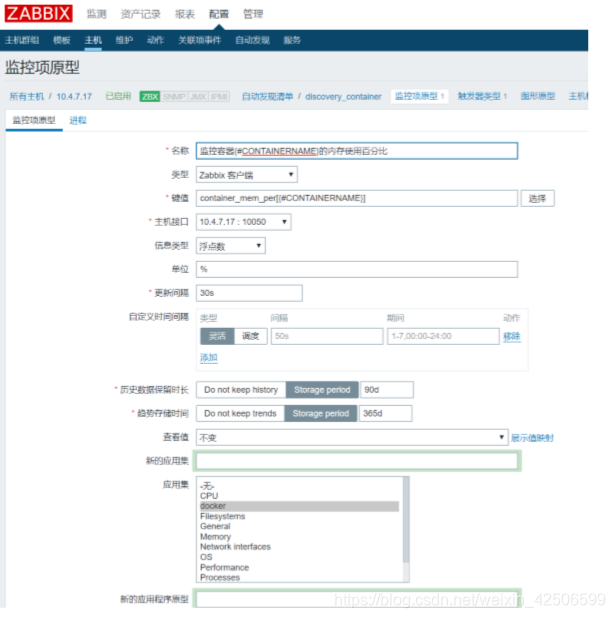Click the JMX availability badge
The image size is (615, 618).
(198, 97)
